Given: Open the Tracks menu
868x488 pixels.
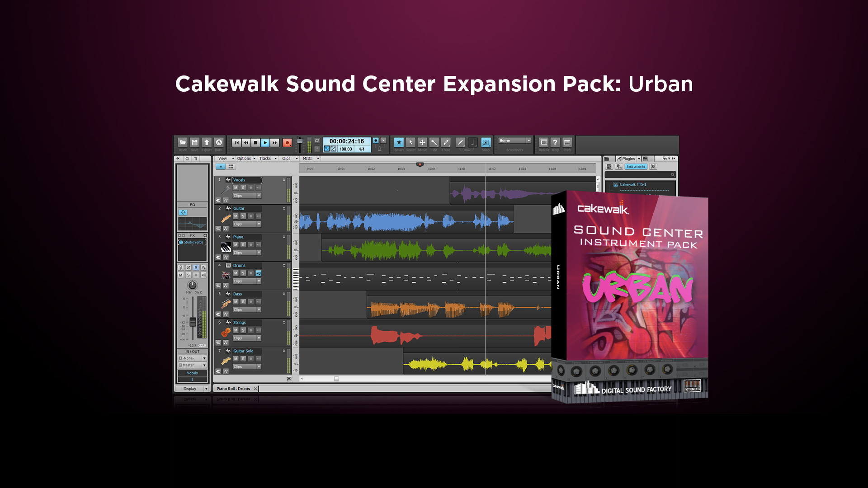Looking at the screenshot, I should (265, 159).
